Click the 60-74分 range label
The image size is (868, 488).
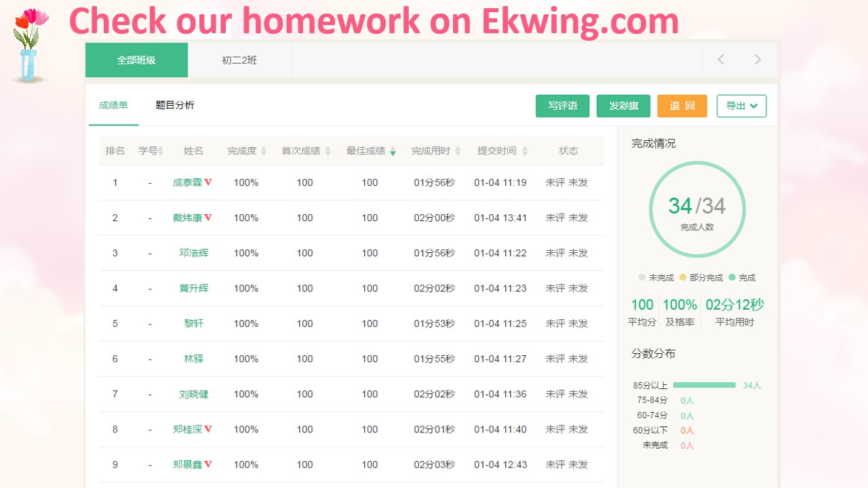652,415
